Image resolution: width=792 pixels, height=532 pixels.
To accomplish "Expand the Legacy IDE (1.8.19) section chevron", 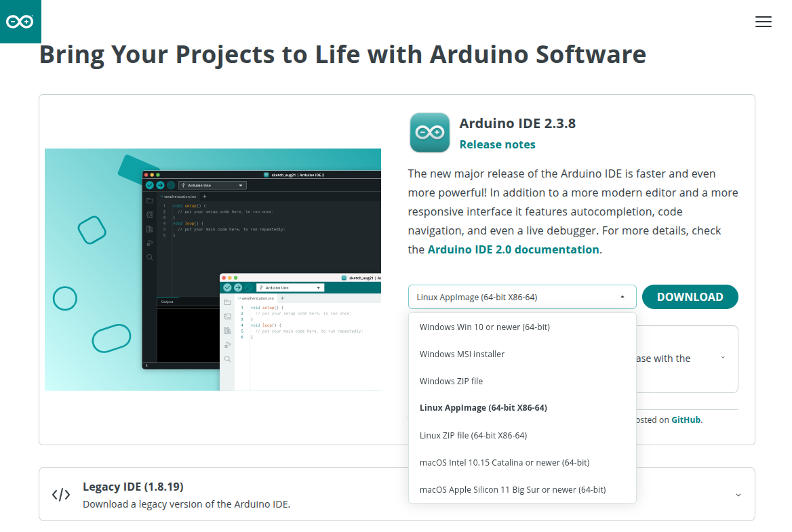I will tap(738, 495).
